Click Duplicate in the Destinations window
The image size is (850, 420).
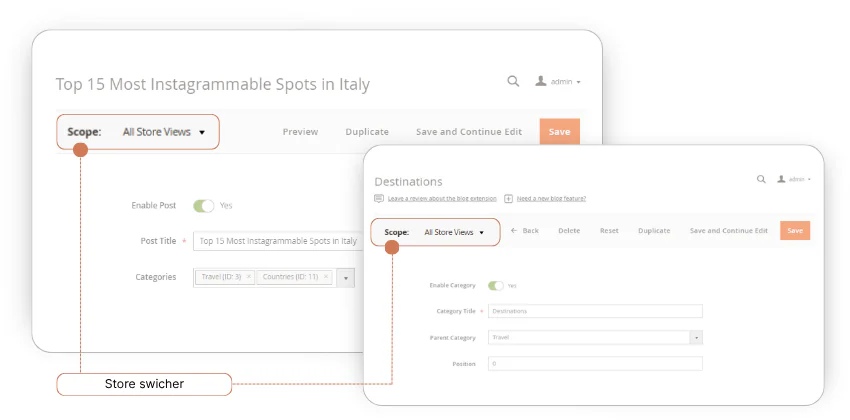(x=654, y=230)
